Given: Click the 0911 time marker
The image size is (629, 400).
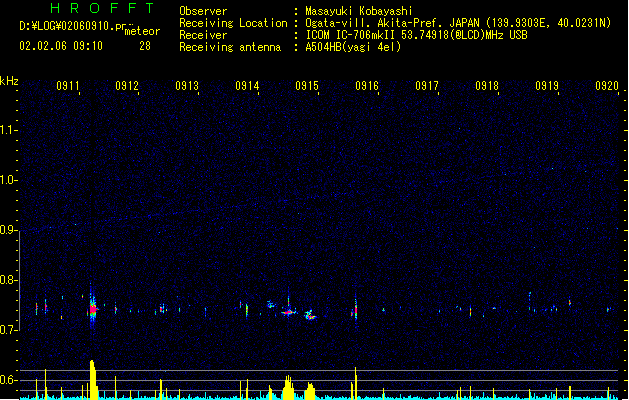Looking at the screenshot, I should tap(68, 85).
